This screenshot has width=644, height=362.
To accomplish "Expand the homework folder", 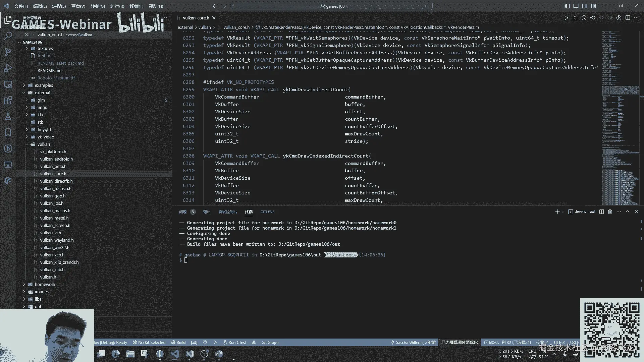I will coord(45,284).
